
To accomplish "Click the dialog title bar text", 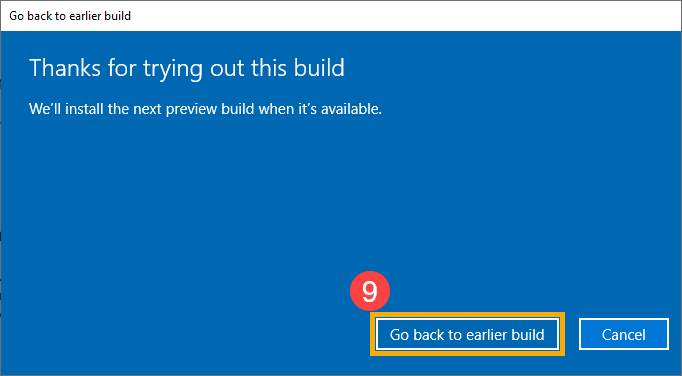I will pos(70,16).
